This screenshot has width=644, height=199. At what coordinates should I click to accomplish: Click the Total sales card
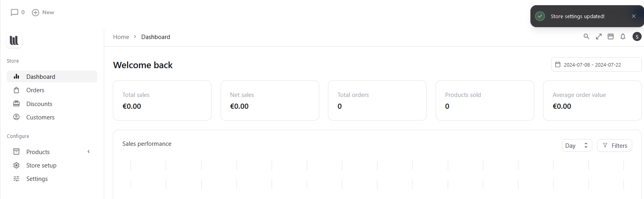[162, 100]
